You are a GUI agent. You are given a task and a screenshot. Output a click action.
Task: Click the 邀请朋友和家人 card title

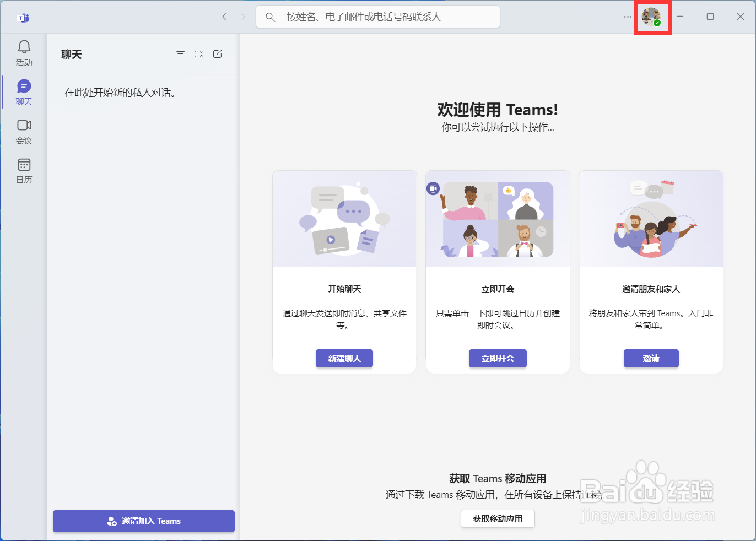(x=651, y=289)
